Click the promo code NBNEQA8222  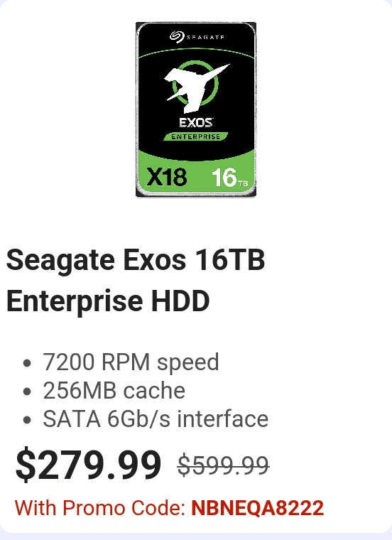[258, 507]
